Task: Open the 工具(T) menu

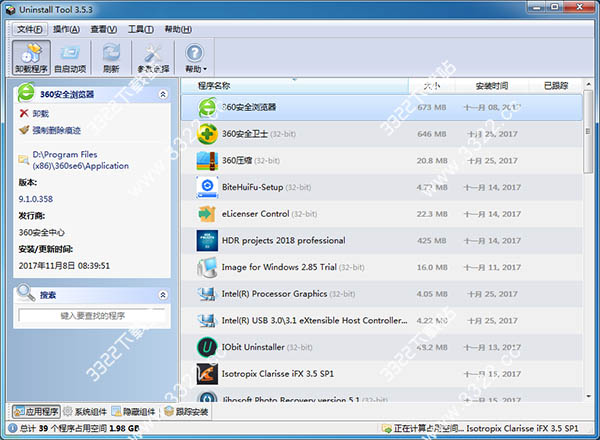Action: tap(140, 29)
